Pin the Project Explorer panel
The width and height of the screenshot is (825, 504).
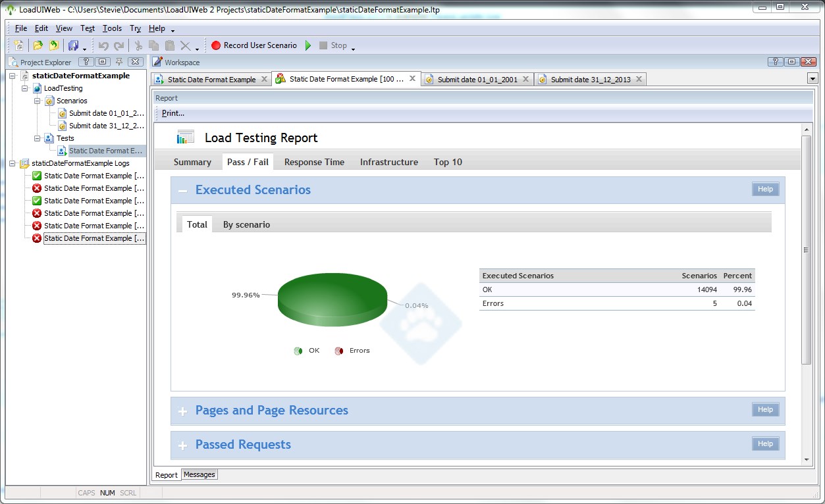coord(119,62)
